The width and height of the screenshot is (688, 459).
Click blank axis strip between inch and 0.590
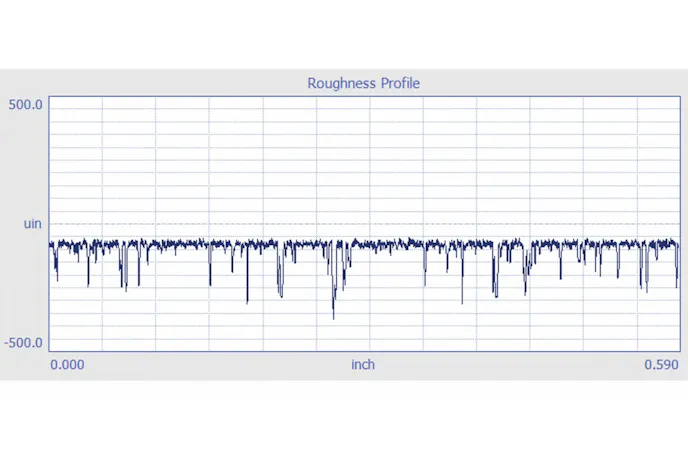pos(510,365)
